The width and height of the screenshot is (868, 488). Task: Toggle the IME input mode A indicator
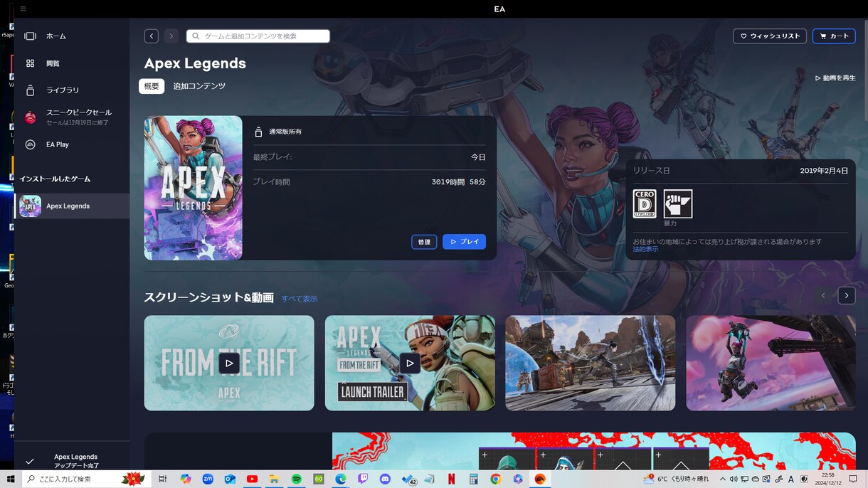click(791, 479)
